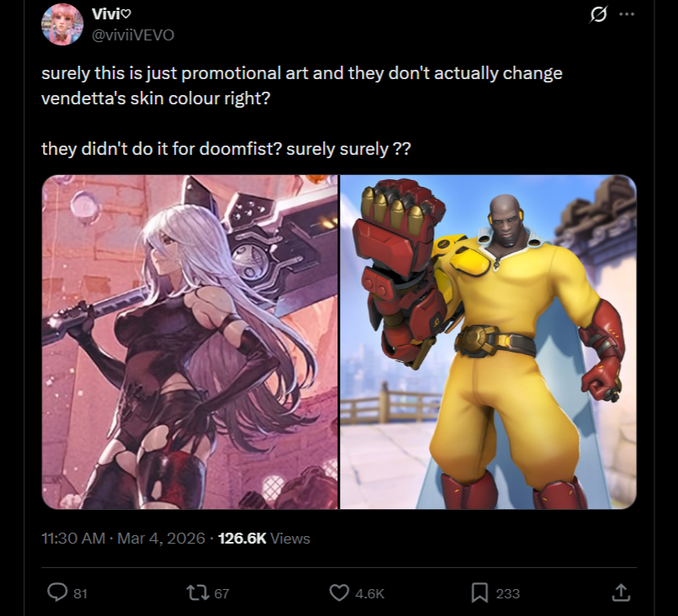Bookmark this post
This screenshot has width=678, height=616.
pyautogui.click(x=479, y=592)
